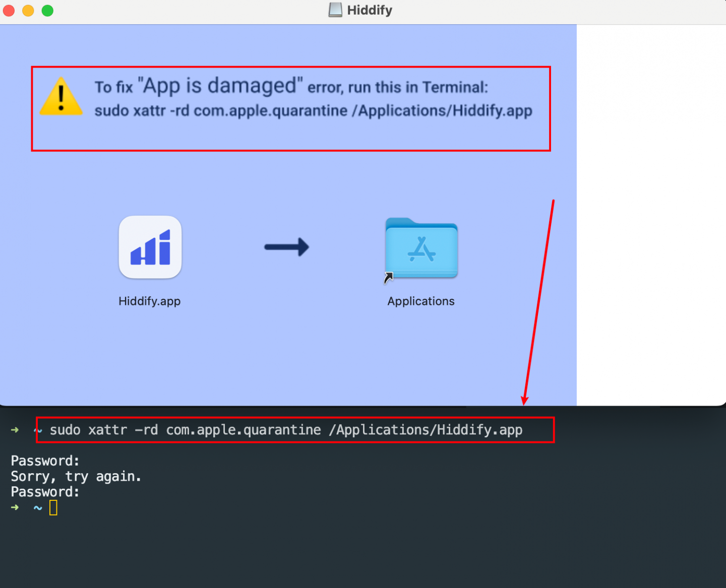Screen dimensions: 726x588
Task: Click the sudo xattr command in the Hiddify window
Action: coord(313,111)
